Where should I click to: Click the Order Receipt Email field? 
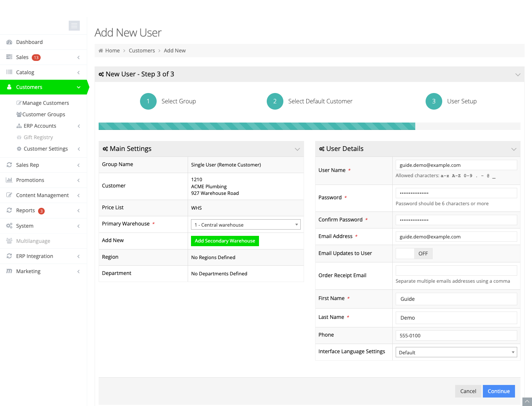click(456, 271)
